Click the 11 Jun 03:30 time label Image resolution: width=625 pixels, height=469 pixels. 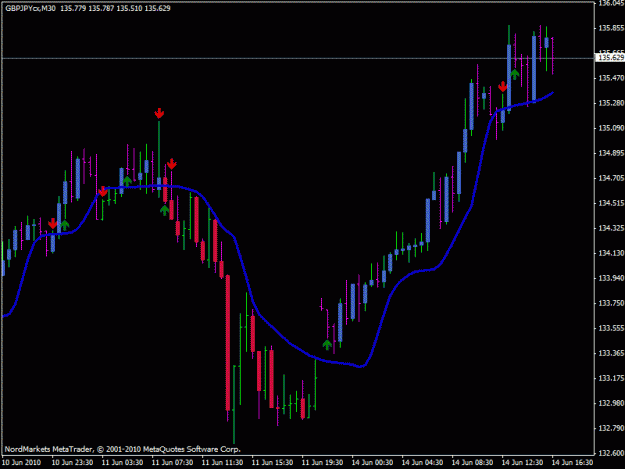(x=122, y=462)
